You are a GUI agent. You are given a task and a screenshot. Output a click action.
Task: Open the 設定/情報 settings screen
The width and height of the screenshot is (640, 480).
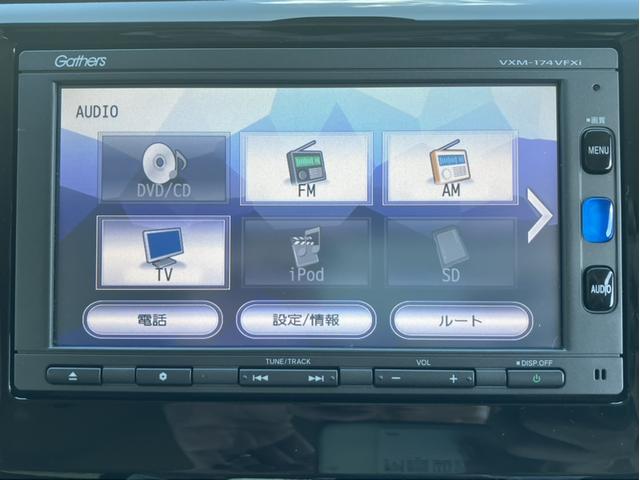[306, 320]
